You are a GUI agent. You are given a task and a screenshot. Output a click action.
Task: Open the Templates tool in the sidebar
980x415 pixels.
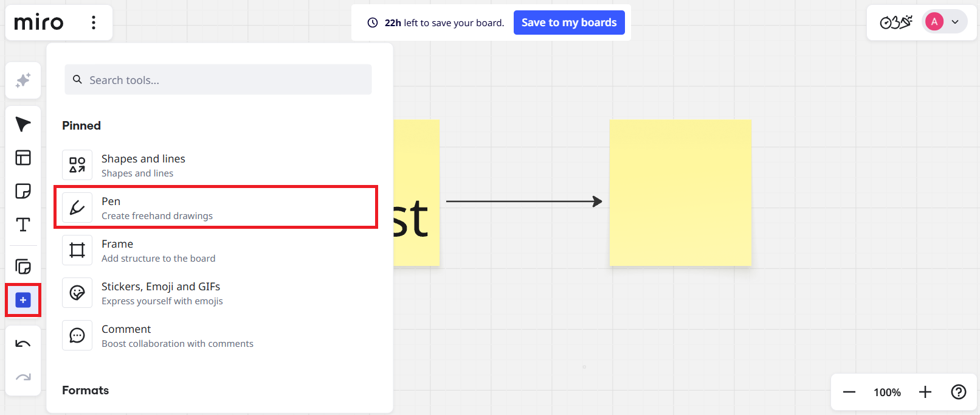coord(22,158)
